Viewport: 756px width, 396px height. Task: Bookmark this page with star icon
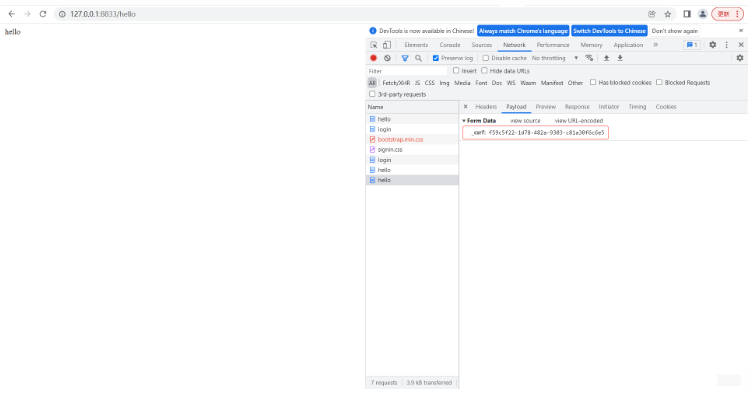point(668,14)
